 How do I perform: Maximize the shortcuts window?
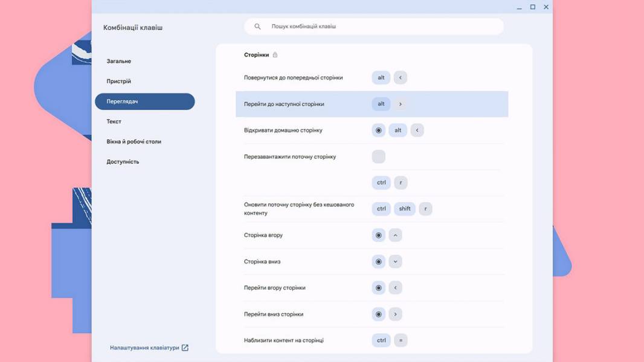(x=533, y=7)
